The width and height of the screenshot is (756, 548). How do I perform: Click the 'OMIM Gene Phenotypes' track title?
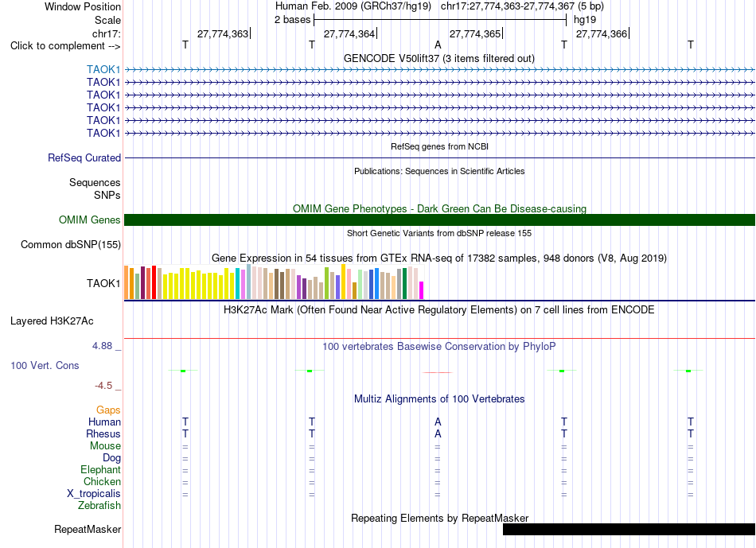439,208
